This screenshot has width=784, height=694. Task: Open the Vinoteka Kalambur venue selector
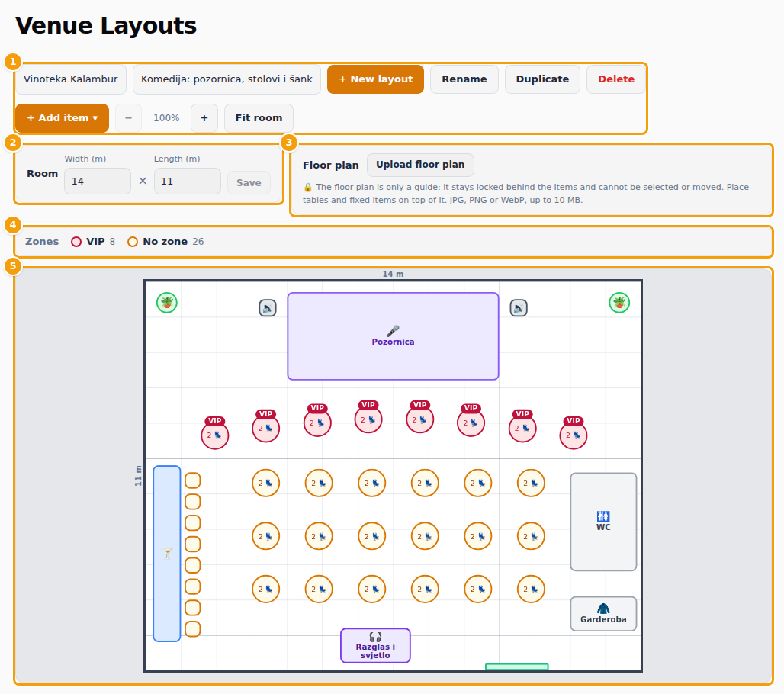click(x=70, y=79)
